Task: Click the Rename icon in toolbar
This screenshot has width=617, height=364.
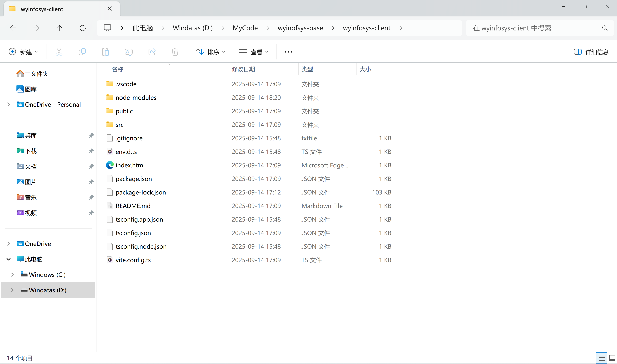Action: coord(129,52)
